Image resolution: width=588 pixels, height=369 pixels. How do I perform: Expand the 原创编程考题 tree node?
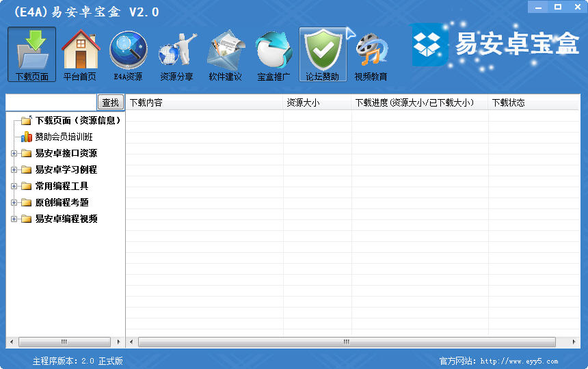[14, 203]
